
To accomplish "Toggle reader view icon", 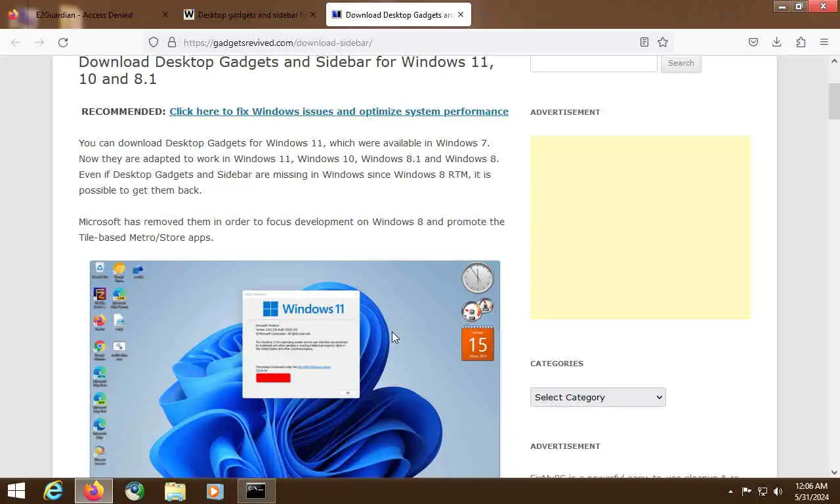I will tap(644, 43).
